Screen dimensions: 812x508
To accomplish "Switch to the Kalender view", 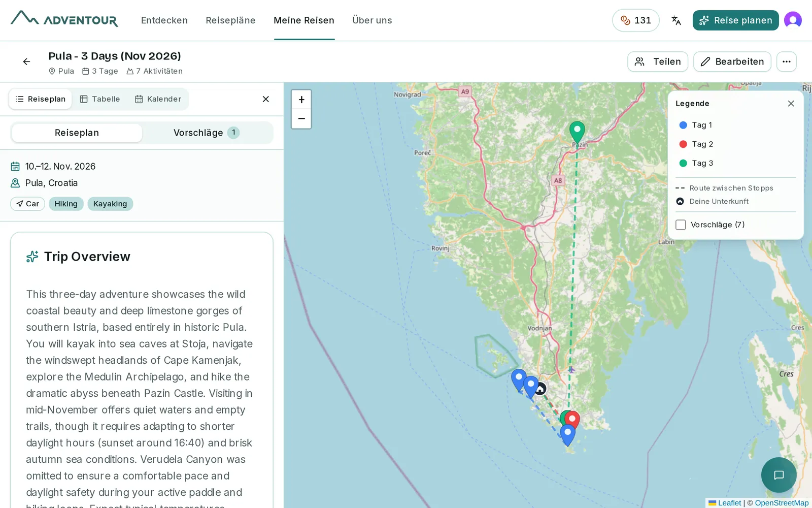I will point(158,99).
